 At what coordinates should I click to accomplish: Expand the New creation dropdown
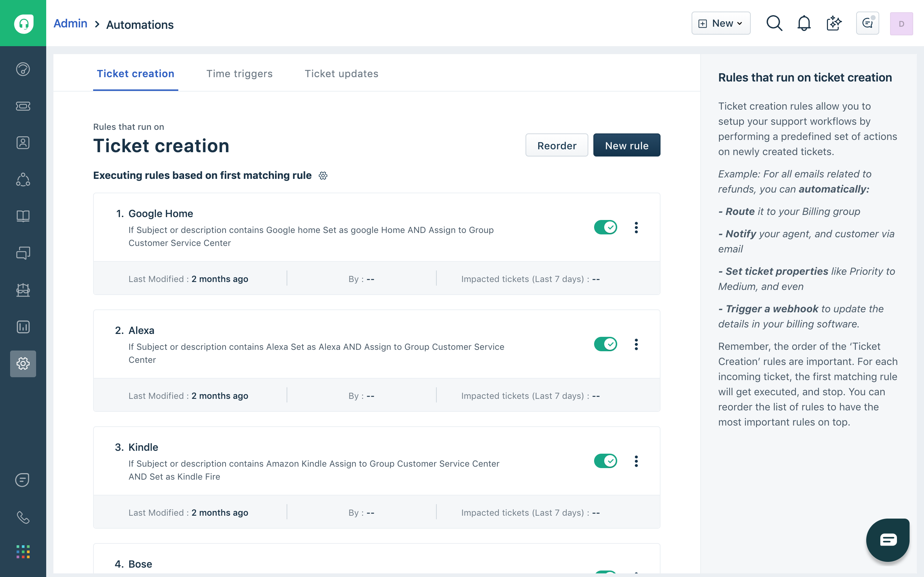pos(720,23)
